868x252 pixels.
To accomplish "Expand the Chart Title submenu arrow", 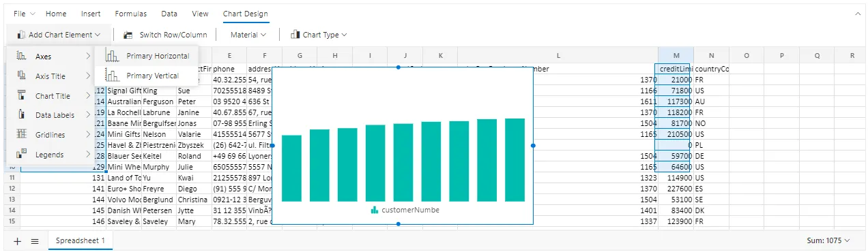I will coord(88,96).
